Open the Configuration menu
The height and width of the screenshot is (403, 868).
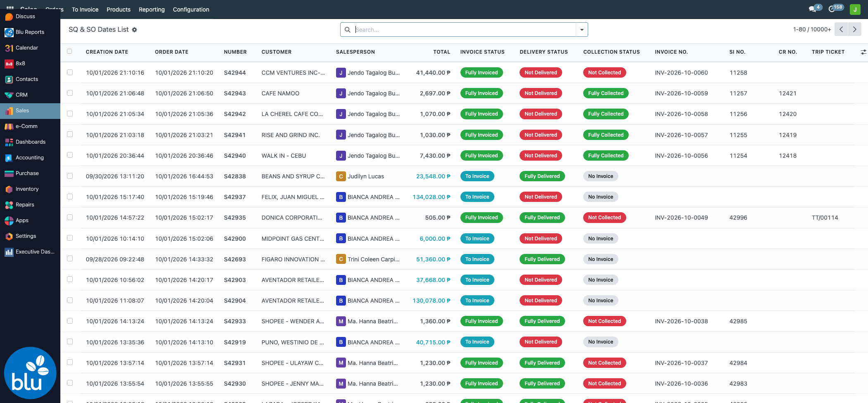coord(191,9)
